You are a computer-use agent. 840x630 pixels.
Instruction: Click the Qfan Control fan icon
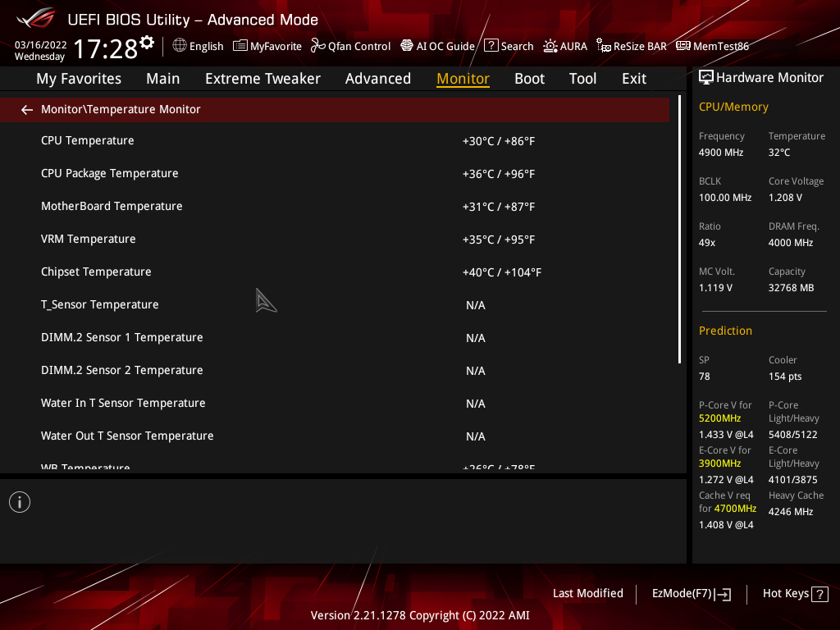[x=318, y=46]
